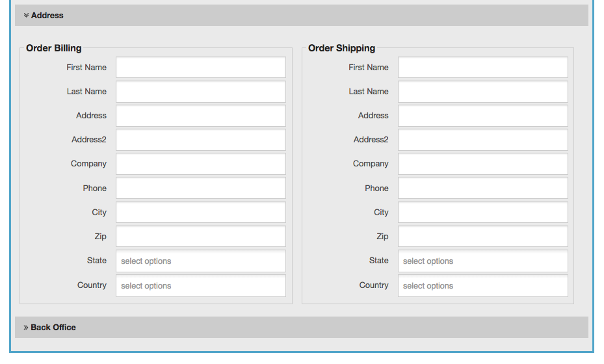This screenshot has width=604, height=364.
Task: Focus the Order Shipping Address2 field
Action: tap(482, 140)
